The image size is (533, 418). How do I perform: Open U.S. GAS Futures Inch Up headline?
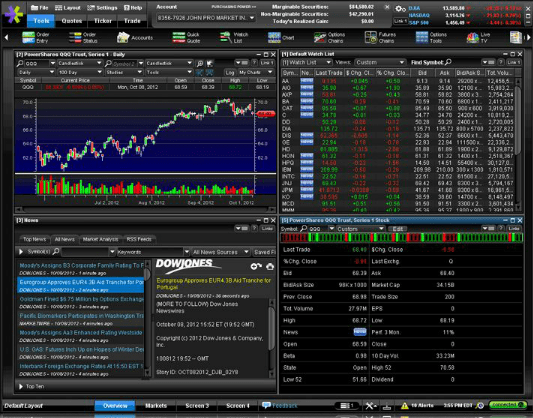(x=81, y=352)
